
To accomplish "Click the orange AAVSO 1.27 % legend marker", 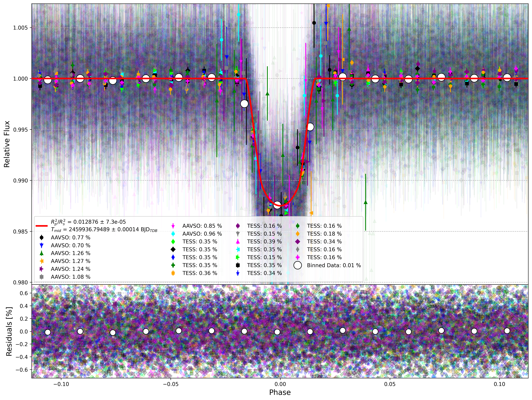I will [41, 261].
